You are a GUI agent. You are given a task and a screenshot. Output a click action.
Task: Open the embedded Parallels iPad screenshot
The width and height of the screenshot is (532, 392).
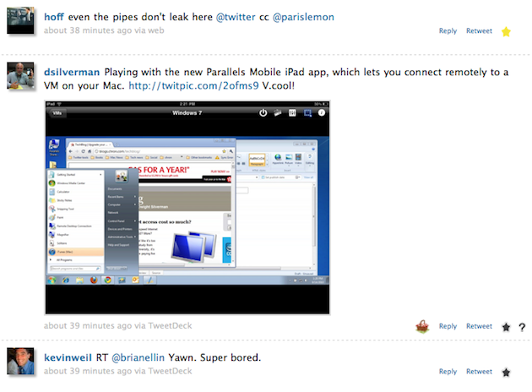(187, 207)
